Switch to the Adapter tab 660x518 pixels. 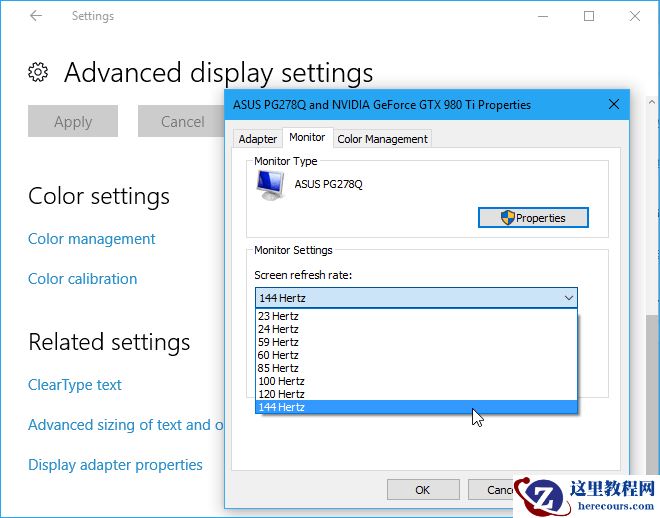point(258,139)
